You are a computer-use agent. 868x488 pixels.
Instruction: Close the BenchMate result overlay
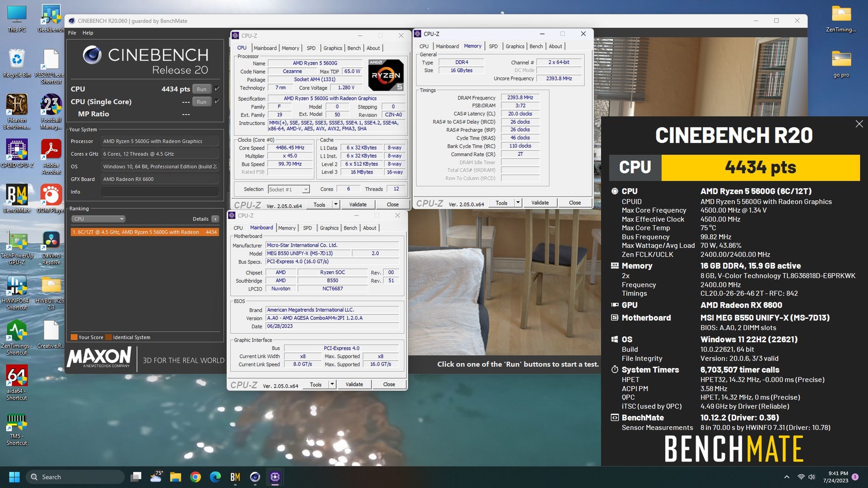859,124
